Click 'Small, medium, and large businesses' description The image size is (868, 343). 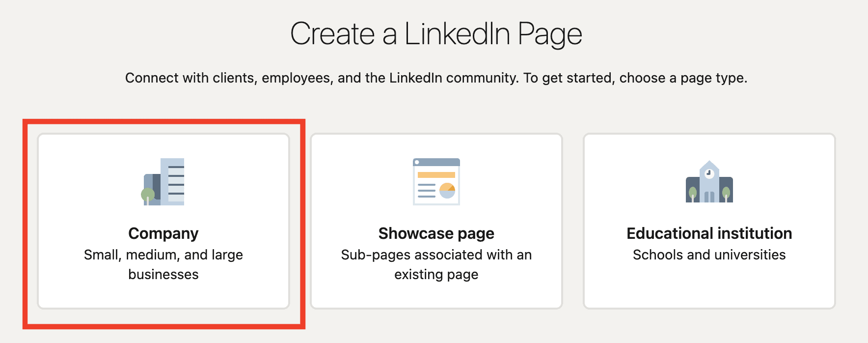(163, 264)
